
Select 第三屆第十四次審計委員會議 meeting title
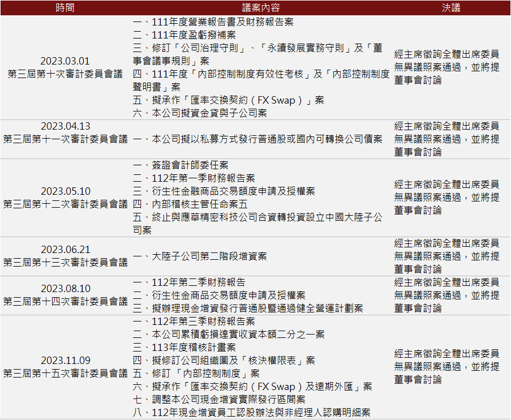click(65, 302)
